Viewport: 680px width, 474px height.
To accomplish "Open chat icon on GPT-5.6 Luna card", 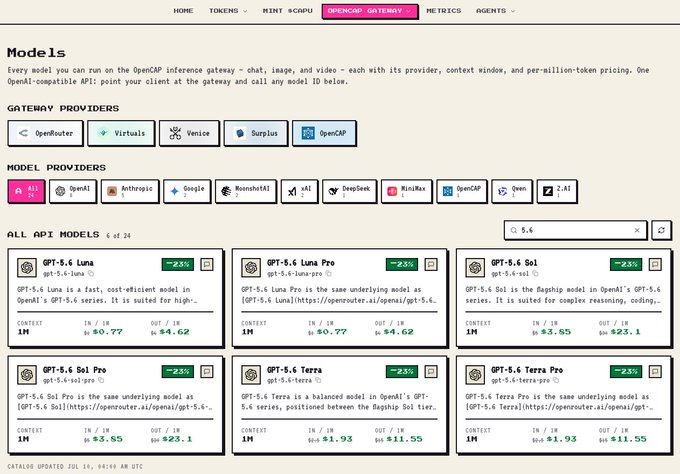I will pyautogui.click(x=207, y=264).
